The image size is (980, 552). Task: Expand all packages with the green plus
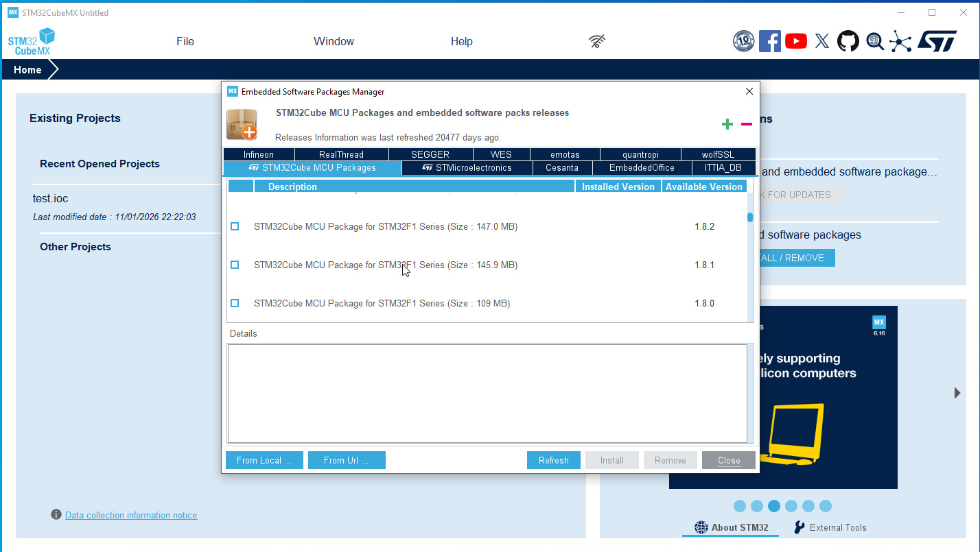pyautogui.click(x=727, y=124)
